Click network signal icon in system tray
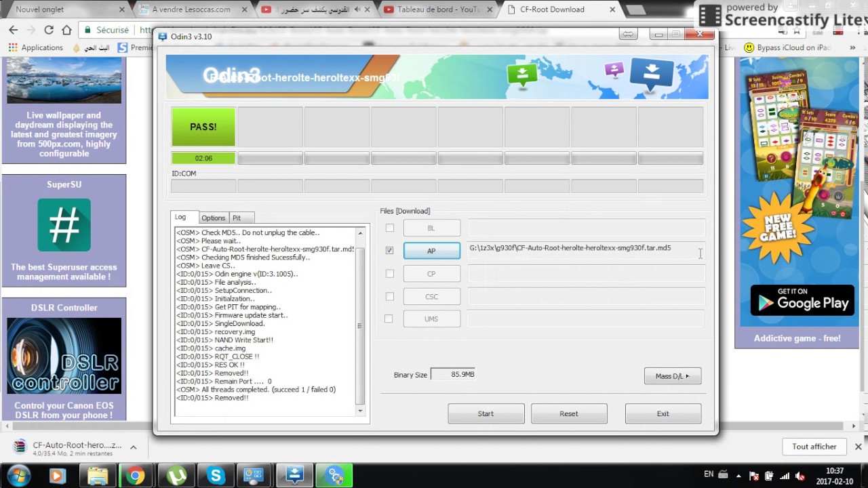This screenshot has height=488, width=868. tap(785, 476)
